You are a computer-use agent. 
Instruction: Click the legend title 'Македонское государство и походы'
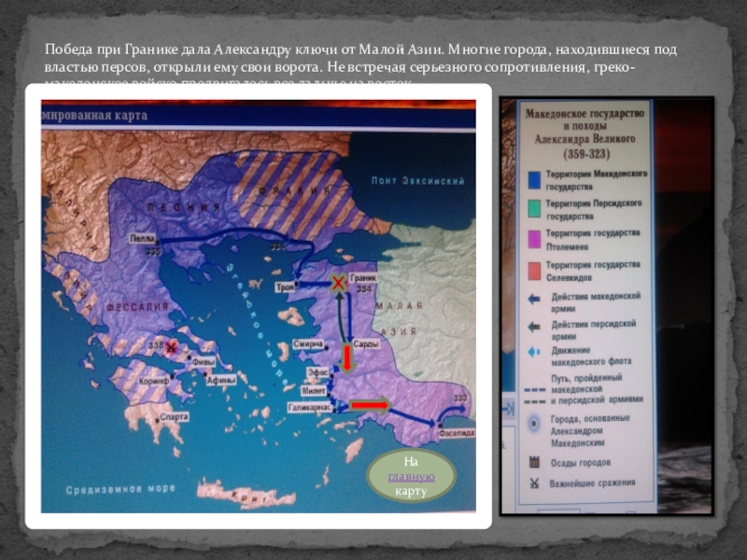pyautogui.click(x=585, y=119)
